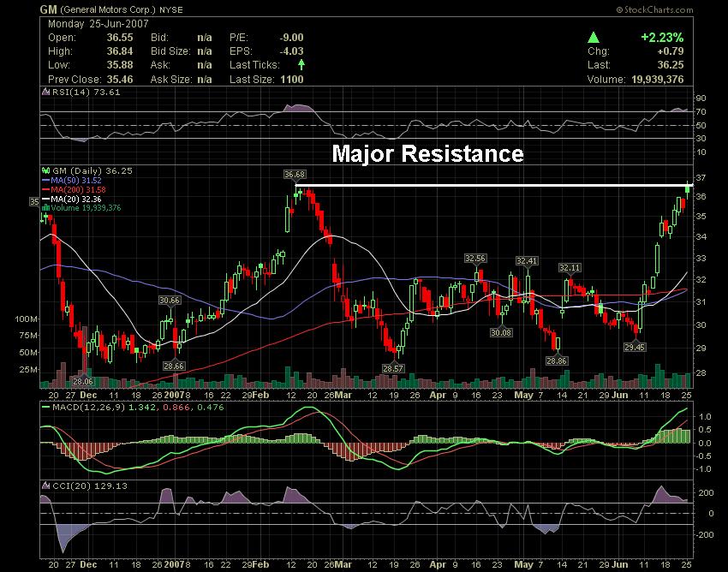This screenshot has width=728, height=572.
Task: Click the green volume bars legend icon
Action: [46, 207]
